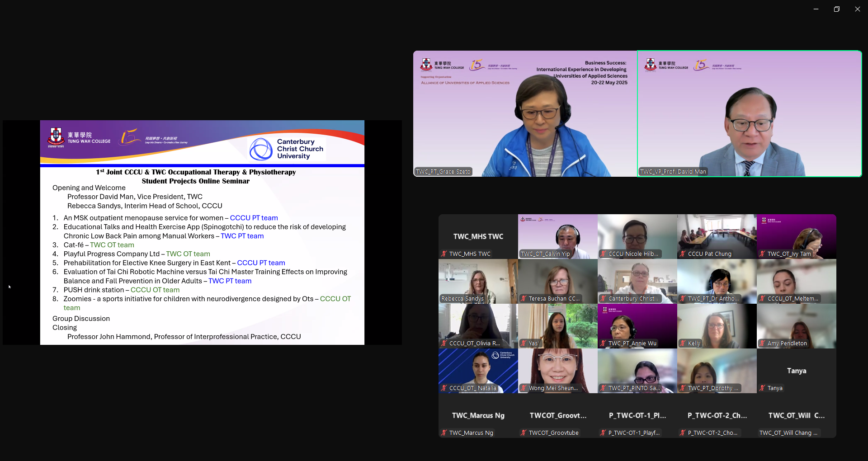Viewport: 868px width, 461px height.
Task: Select the TWC_OT_Will C... participant tile
Action: 797,415
